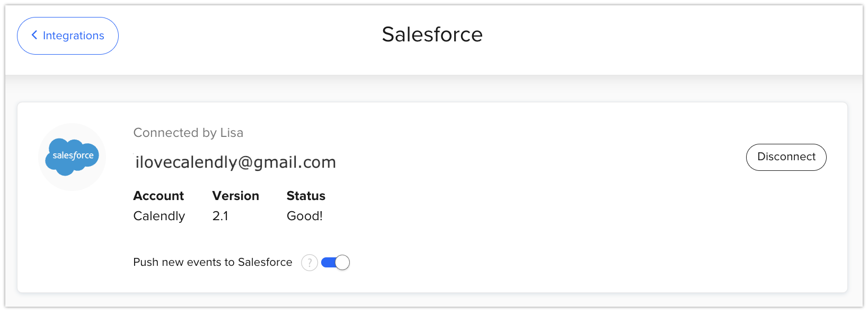Go back to Integrations page

(x=68, y=36)
